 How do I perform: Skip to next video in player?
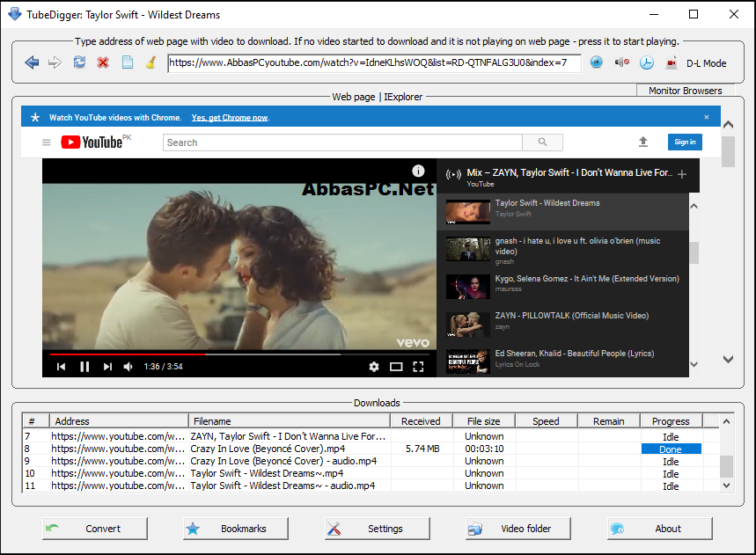click(x=107, y=367)
